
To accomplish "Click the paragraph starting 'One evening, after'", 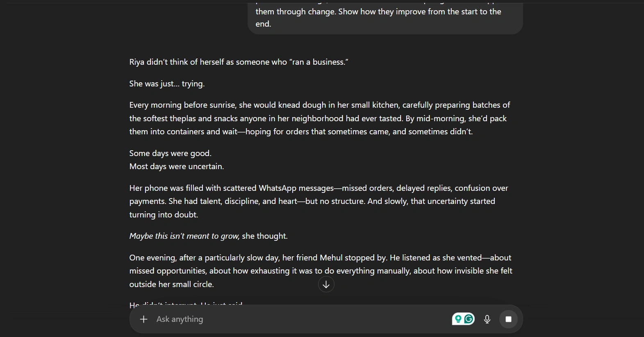I will (x=320, y=271).
